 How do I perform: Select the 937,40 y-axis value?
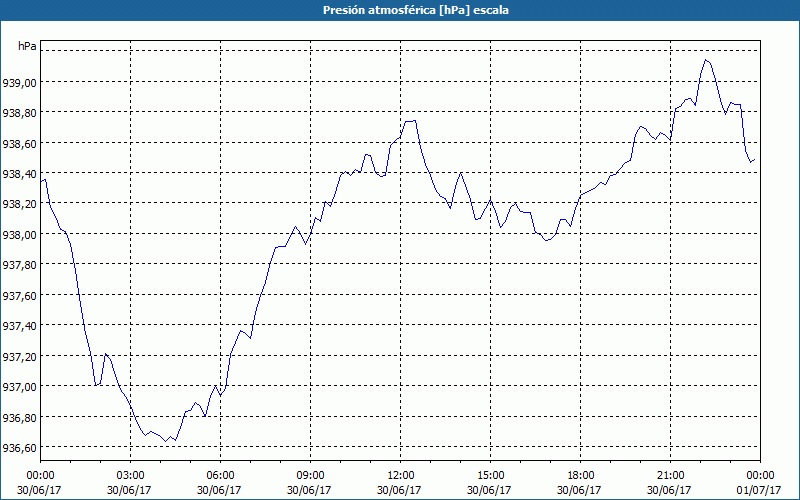pyautogui.click(x=19, y=326)
